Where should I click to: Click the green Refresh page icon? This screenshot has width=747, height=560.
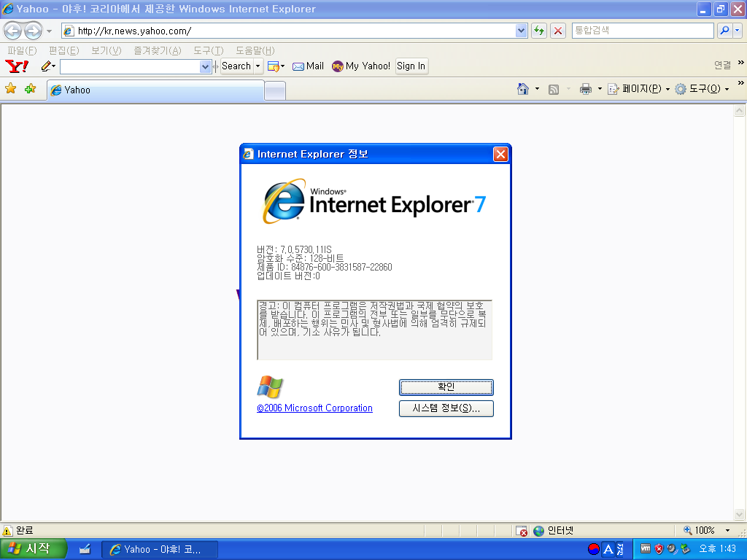[x=539, y=31]
